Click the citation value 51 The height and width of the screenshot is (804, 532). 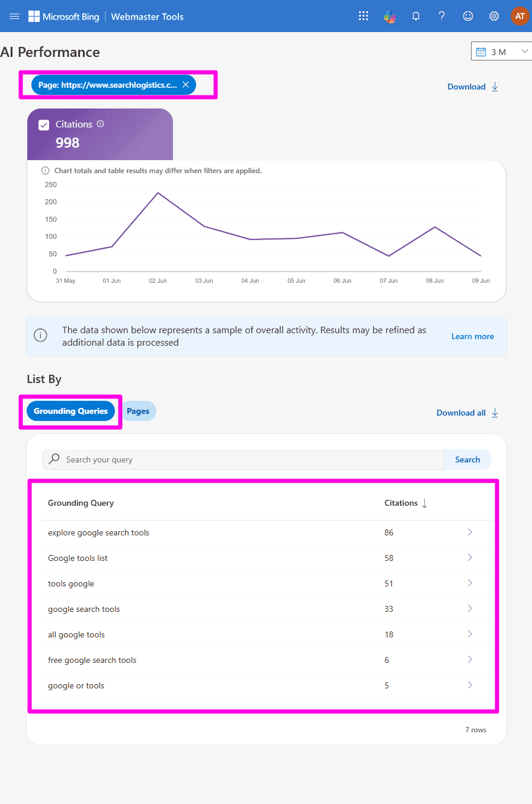389,583
